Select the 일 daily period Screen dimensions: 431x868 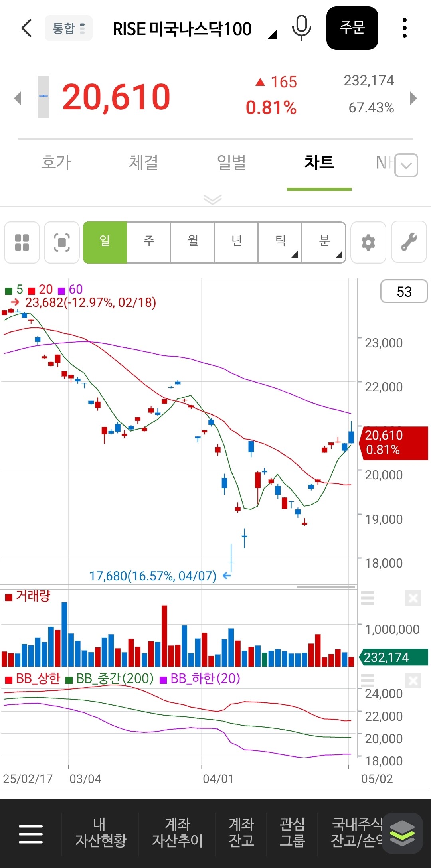[x=105, y=242]
